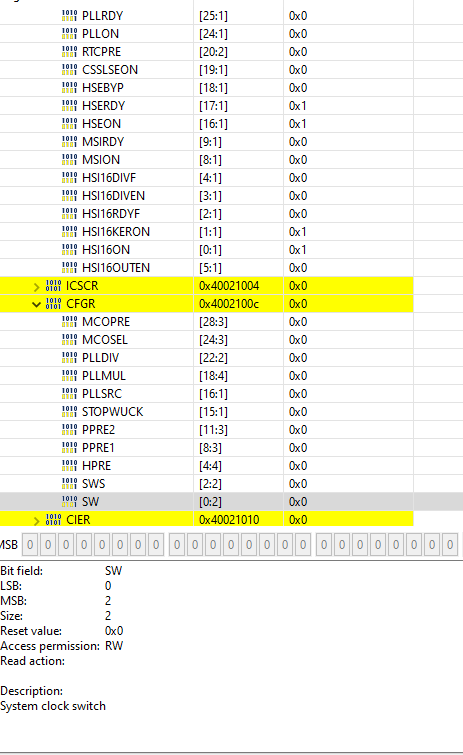This screenshot has width=463, height=755.
Task: Click the [20:2] bit range of RTCPRE
Action: (x=213, y=52)
